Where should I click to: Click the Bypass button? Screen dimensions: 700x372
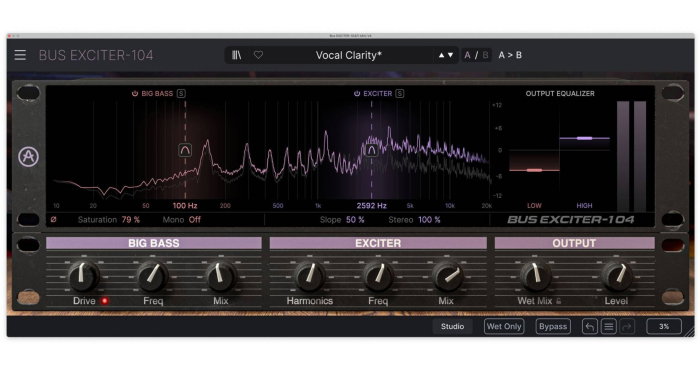tap(553, 326)
